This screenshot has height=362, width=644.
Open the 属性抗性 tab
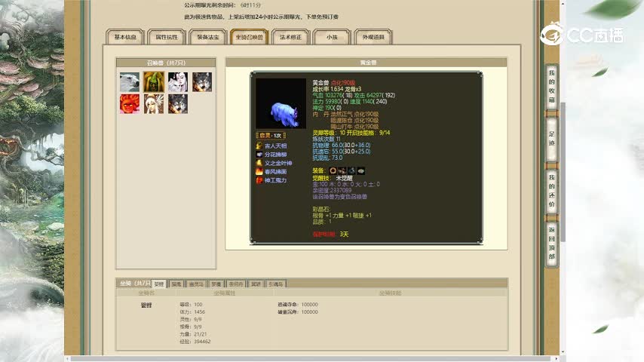click(167, 37)
